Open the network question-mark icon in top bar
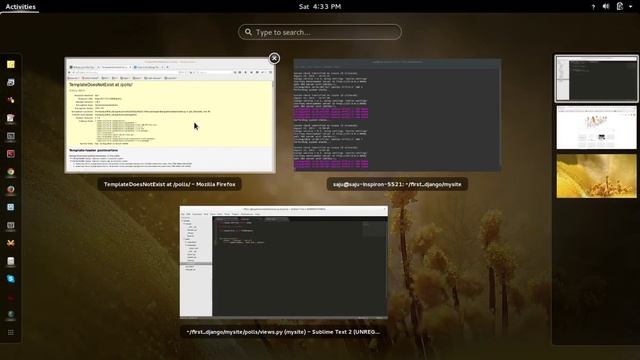This screenshot has height=360, width=640. click(593, 7)
